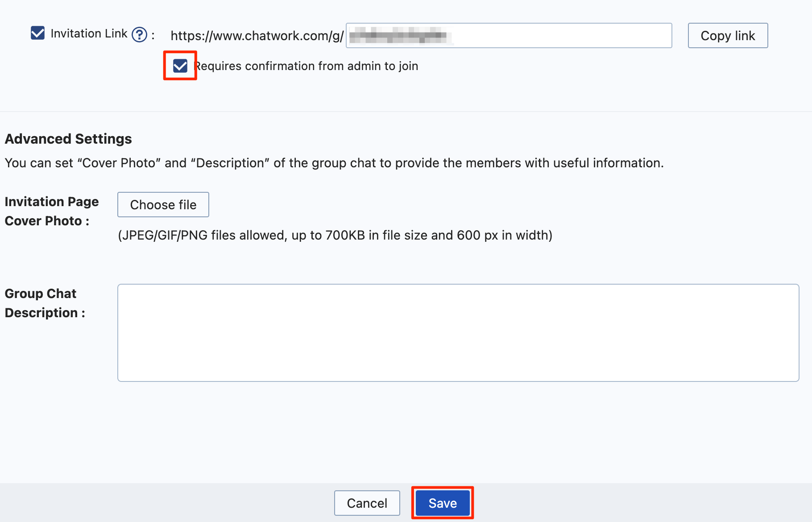Screen dimensions: 812x522
Task: Click the JPEG/GIF/PNG file size note
Action: click(335, 235)
